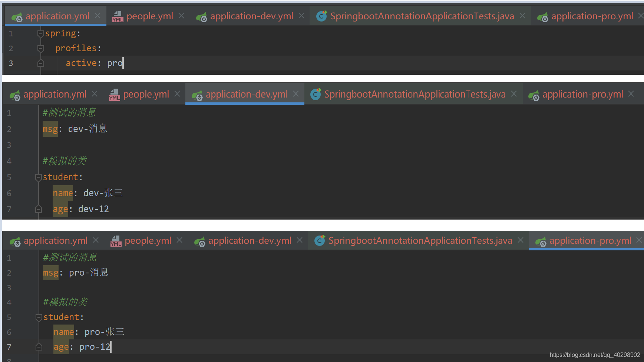This screenshot has width=644, height=362.
Task: Click the leaf icon on the active application-pro.yml tab
Action: (541, 241)
